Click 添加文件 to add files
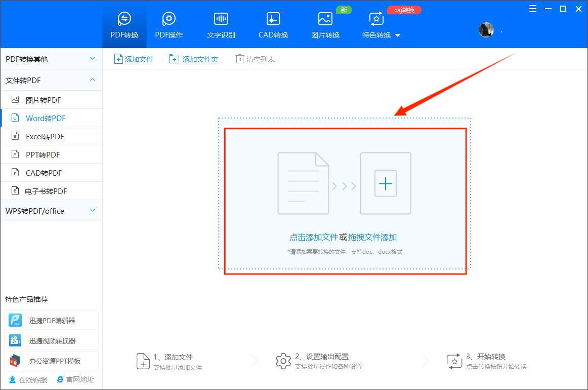Image resolution: width=588 pixels, height=390 pixels. point(133,59)
